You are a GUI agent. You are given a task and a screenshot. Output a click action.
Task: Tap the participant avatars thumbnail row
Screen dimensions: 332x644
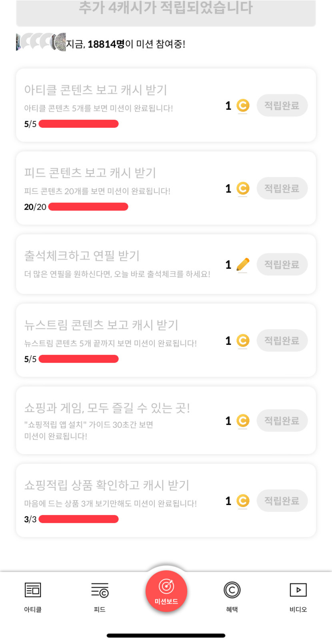41,42
